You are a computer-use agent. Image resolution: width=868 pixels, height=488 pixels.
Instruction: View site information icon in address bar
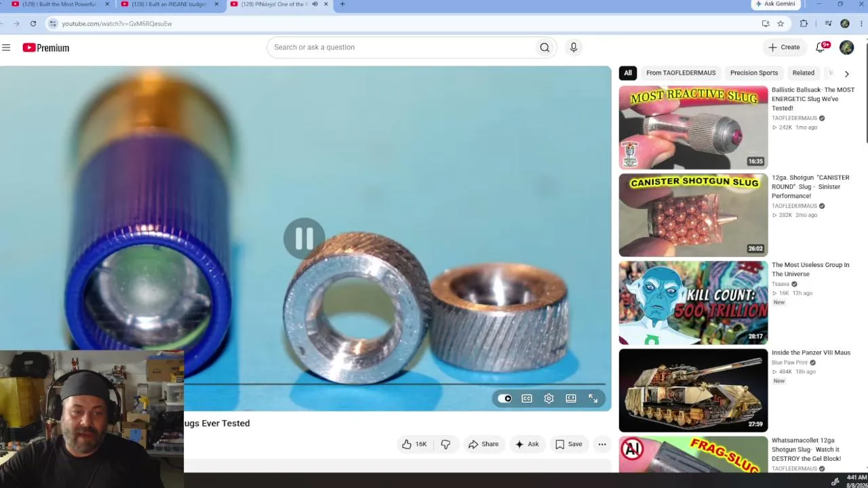[x=53, y=24]
